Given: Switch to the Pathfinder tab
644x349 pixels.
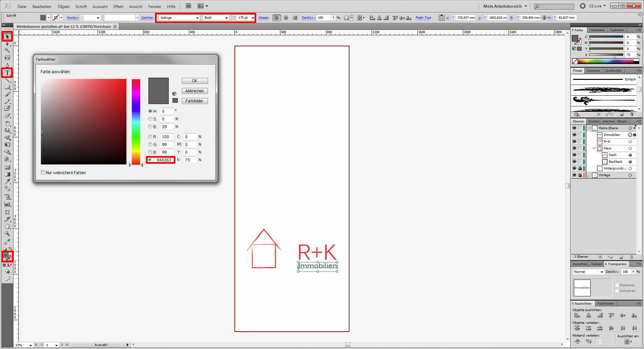Looking at the screenshot, I should (x=605, y=303).
